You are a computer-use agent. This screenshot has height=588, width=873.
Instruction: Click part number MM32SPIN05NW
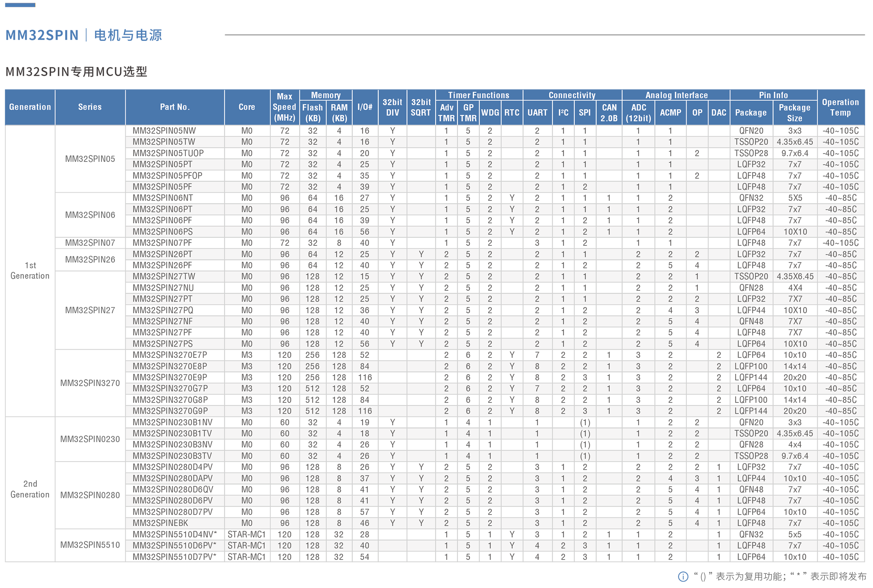pos(164,131)
